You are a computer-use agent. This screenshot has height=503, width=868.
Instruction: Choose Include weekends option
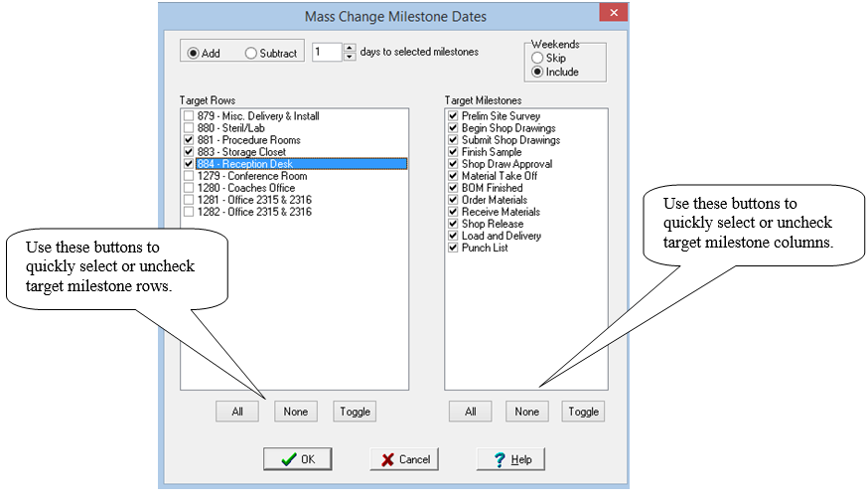pos(537,73)
